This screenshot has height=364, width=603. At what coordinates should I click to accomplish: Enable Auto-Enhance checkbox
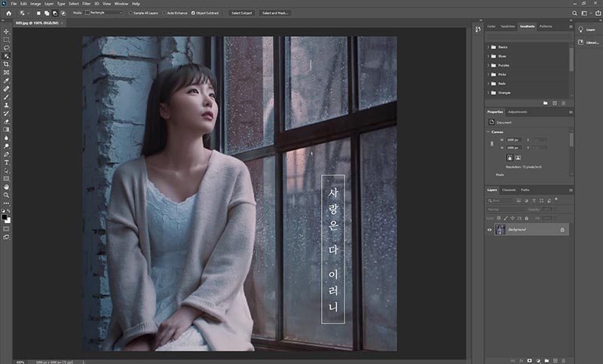coord(164,13)
